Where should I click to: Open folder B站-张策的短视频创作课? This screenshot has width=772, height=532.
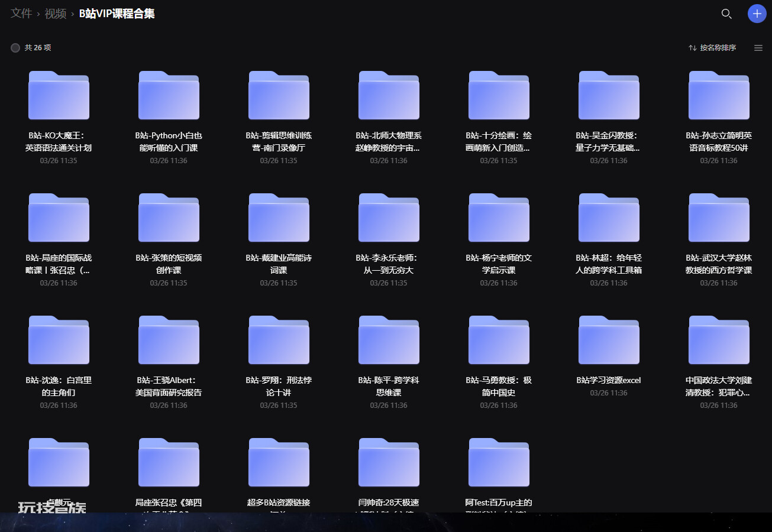[x=169, y=218]
